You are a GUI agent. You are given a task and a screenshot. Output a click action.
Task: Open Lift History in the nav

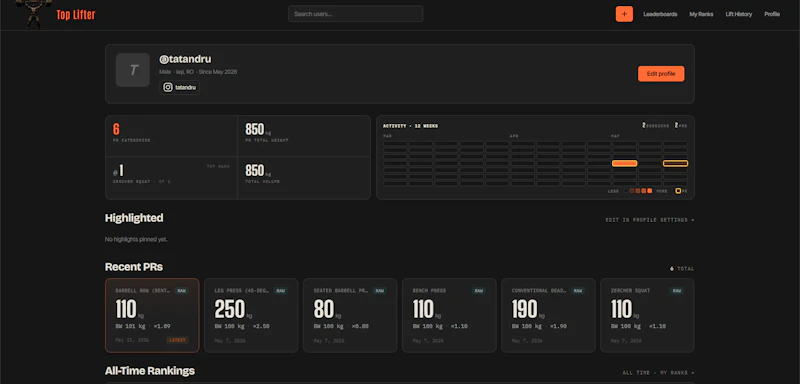739,14
